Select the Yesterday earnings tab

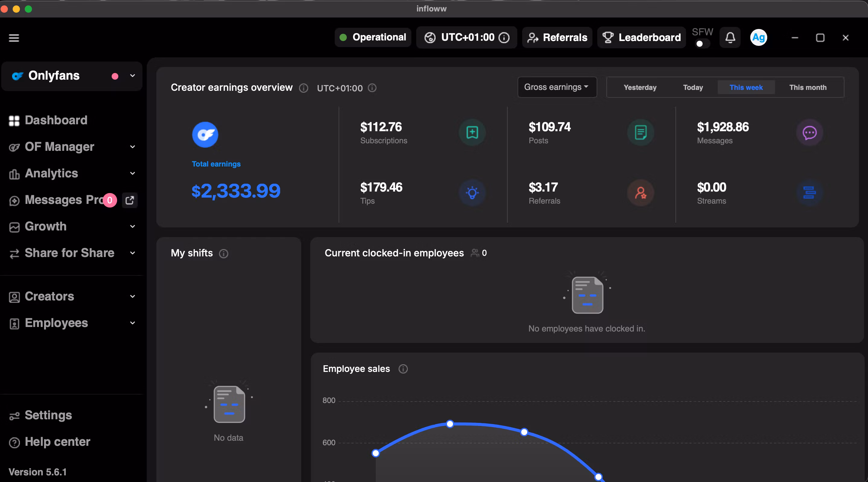[640, 87]
